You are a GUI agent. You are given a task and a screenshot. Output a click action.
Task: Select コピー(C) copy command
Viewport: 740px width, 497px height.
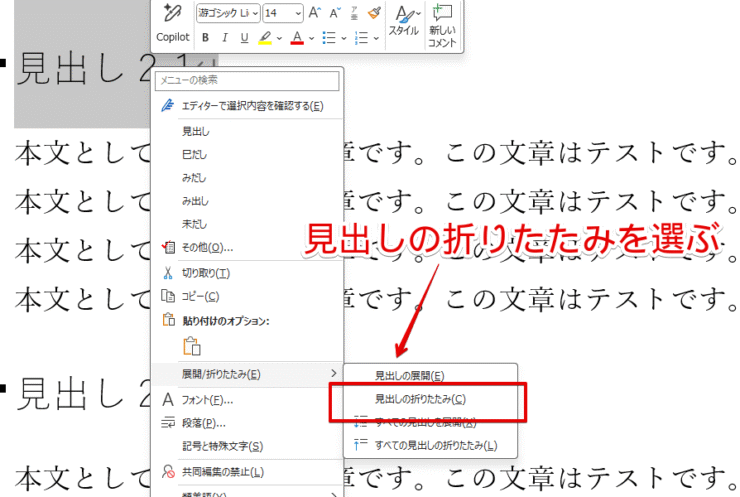point(247,296)
